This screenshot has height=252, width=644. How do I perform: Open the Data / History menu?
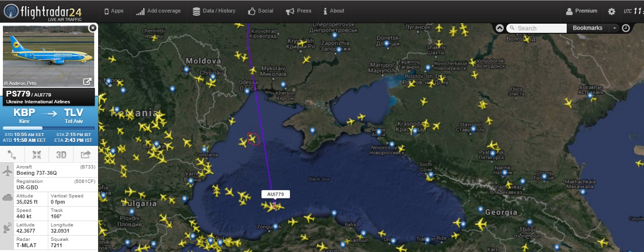[214, 11]
